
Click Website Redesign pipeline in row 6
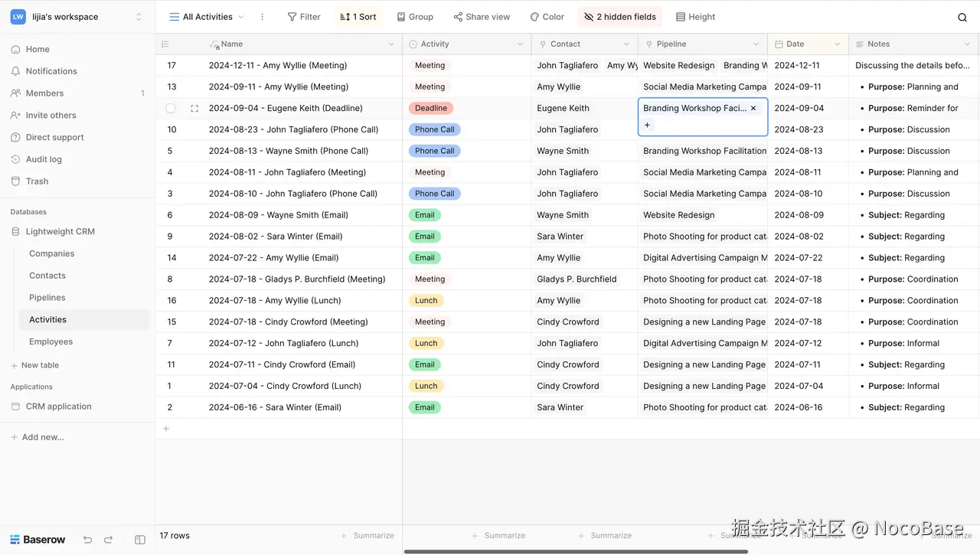[x=679, y=215]
